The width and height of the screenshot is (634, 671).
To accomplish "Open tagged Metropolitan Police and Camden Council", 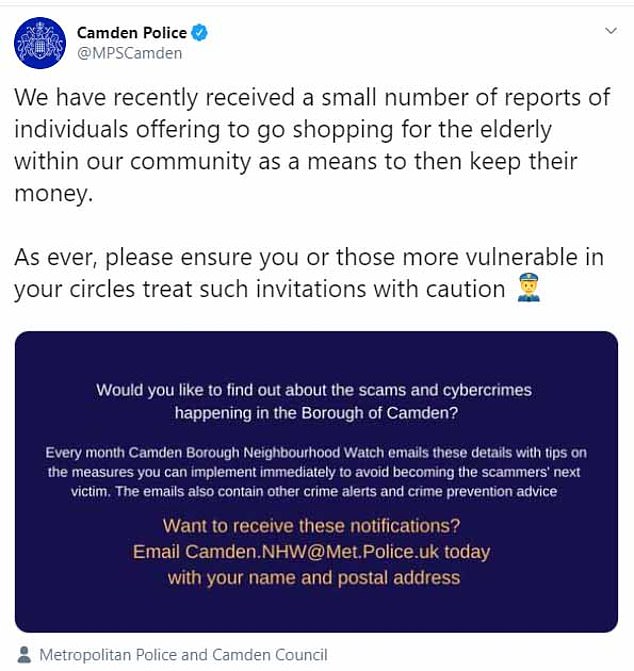I will point(183,655).
